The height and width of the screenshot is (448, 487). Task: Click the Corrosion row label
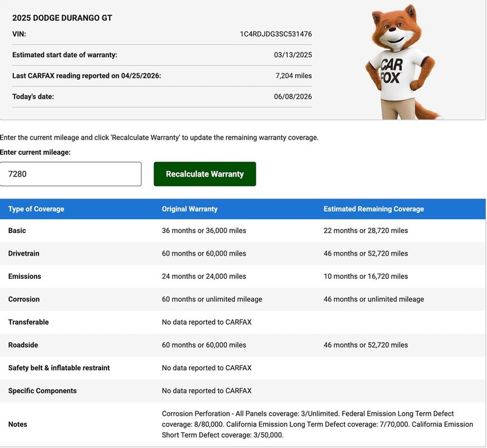24,299
